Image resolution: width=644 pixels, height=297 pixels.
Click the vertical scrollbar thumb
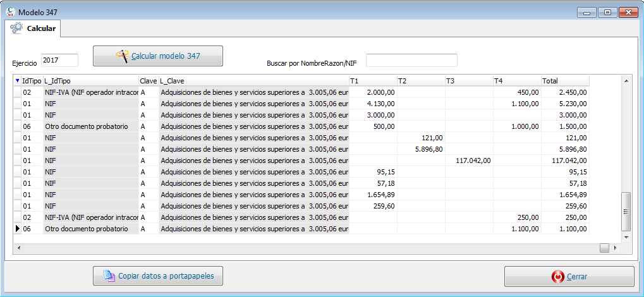[626, 212]
